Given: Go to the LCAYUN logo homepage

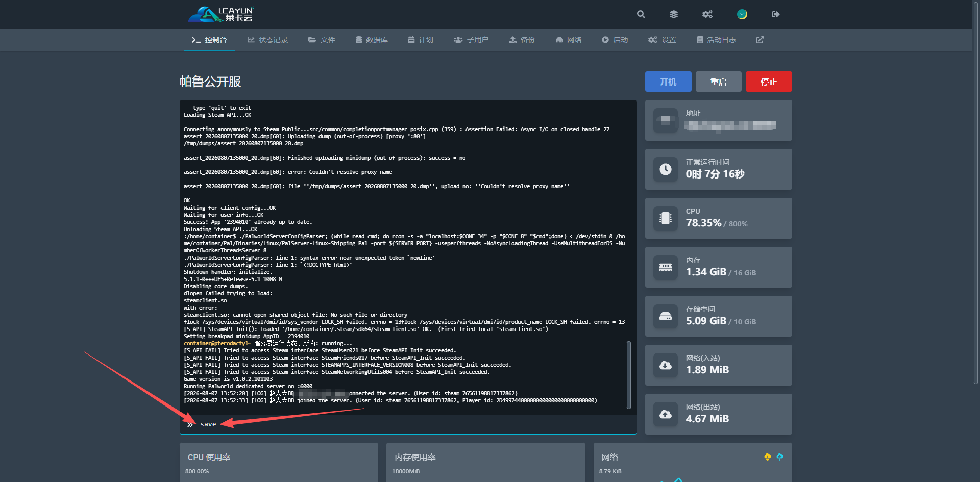Looking at the screenshot, I should tap(221, 14).
